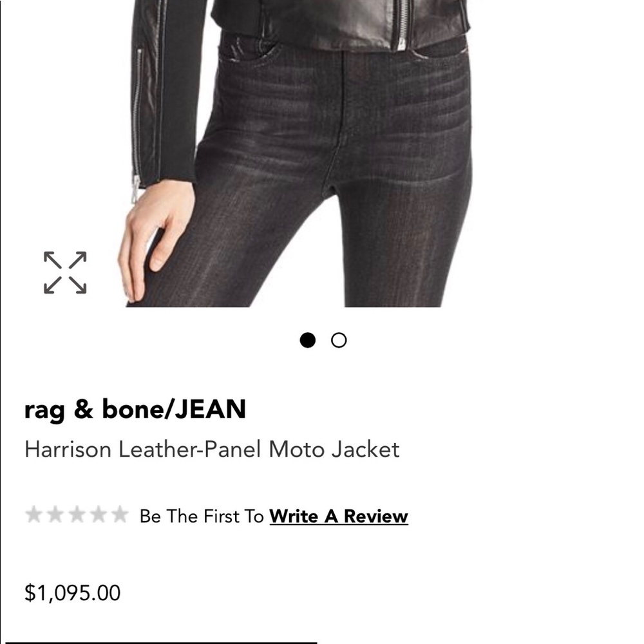Select the Be The First To review prompt
This screenshot has height=644, width=644.
point(200,516)
